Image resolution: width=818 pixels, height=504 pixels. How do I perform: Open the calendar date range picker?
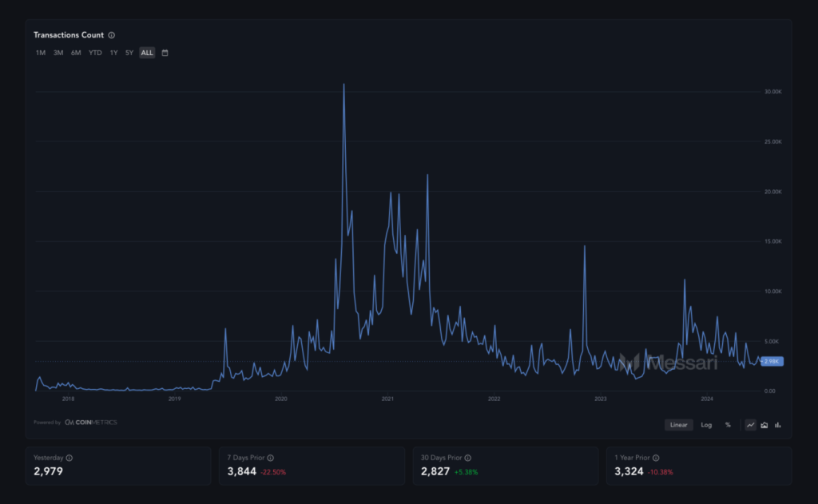pos(165,53)
